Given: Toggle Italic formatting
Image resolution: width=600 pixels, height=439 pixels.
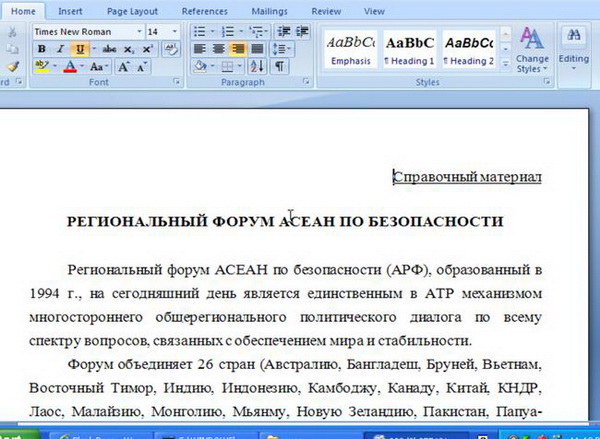Looking at the screenshot, I should 60,49.
